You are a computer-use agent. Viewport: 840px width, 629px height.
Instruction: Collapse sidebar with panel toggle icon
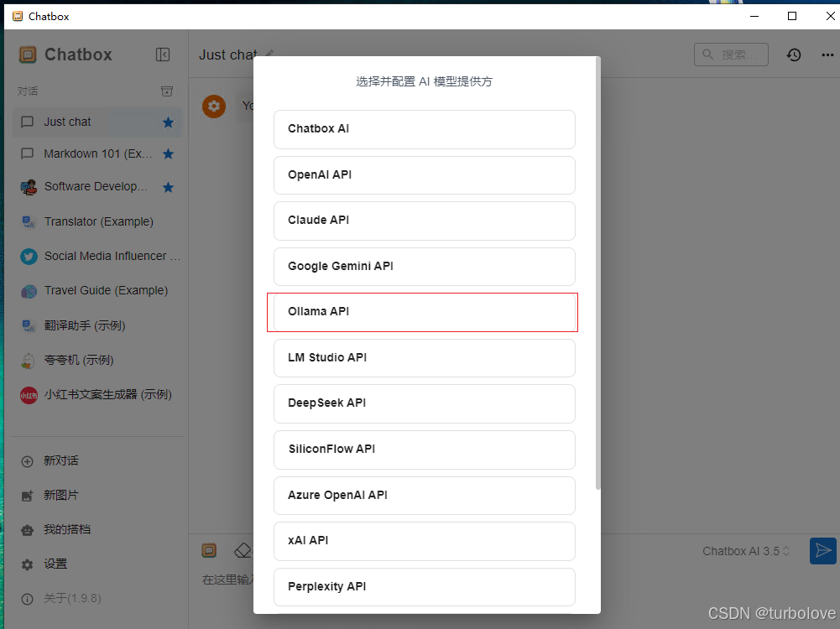coord(163,55)
